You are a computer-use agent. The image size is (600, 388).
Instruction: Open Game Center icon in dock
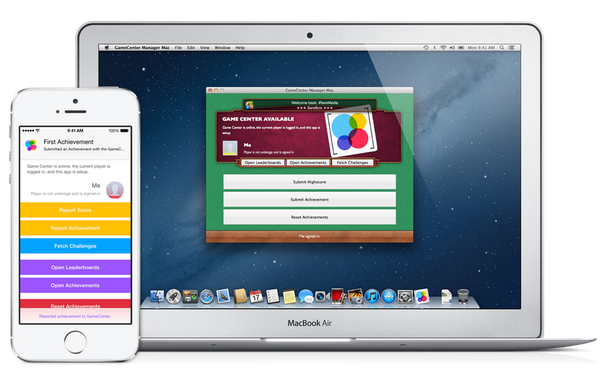(422, 296)
